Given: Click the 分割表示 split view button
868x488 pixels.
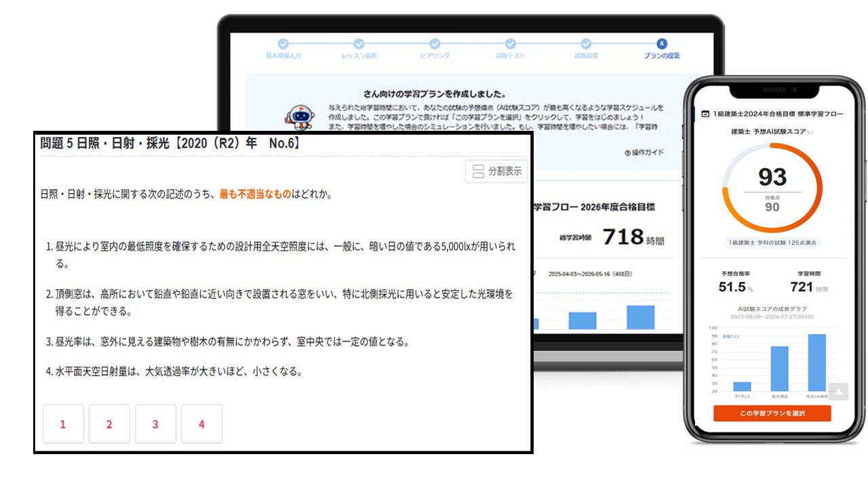Looking at the screenshot, I should coord(496,171).
